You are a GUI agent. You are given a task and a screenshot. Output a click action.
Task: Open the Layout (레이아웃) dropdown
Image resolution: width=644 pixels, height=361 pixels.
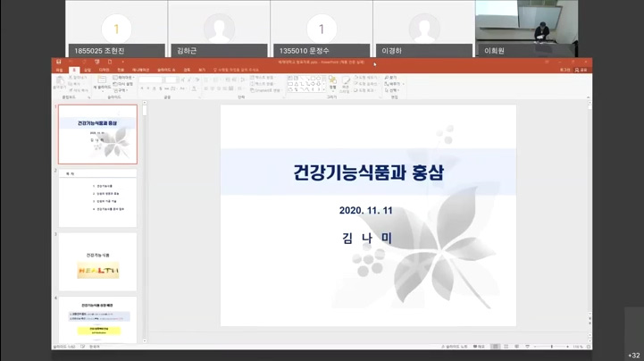click(125, 78)
